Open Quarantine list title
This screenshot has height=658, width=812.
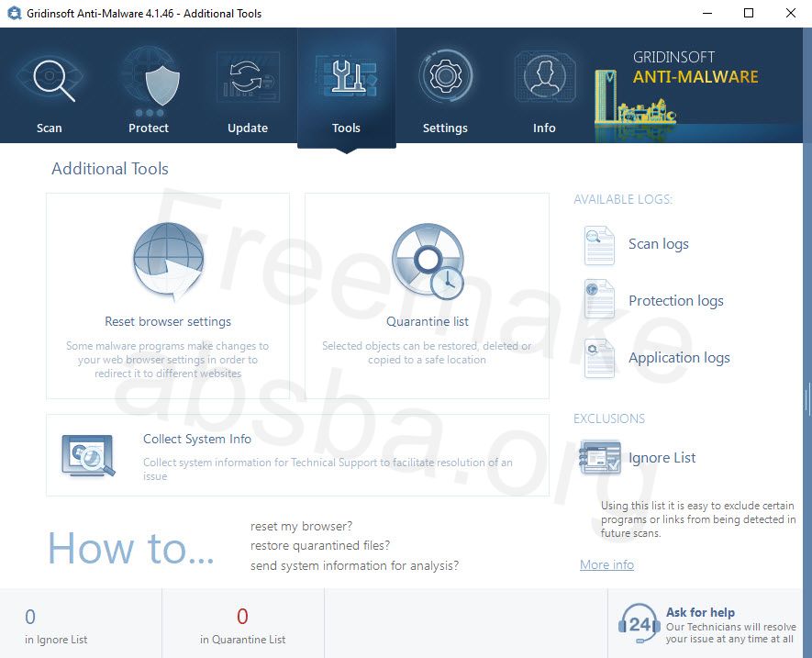(428, 321)
